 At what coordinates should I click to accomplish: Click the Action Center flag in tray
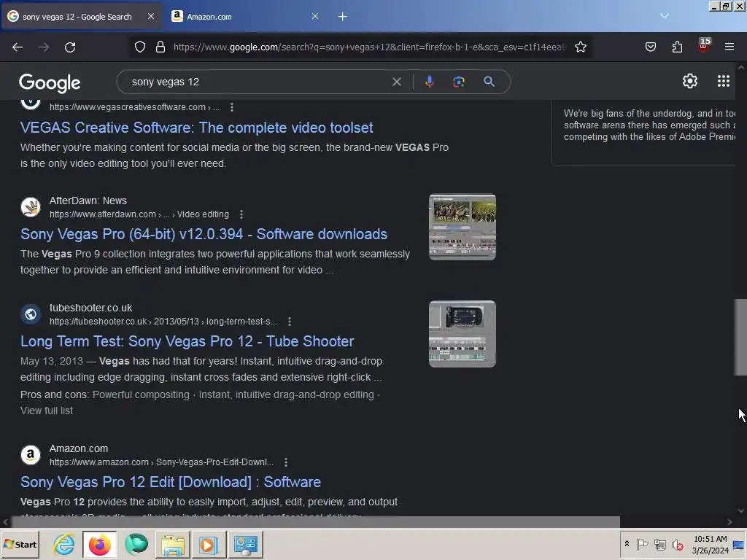pyautogui.click(x=642, y=544)
